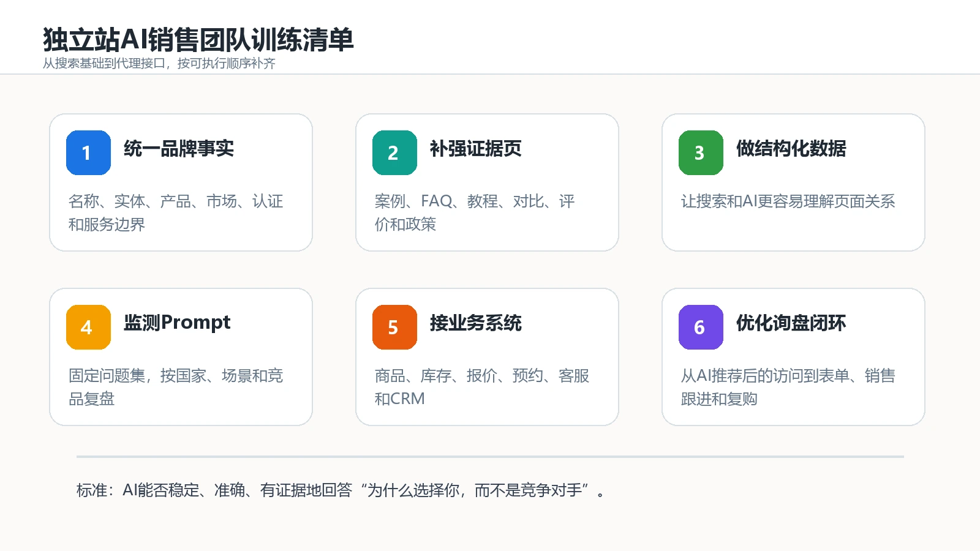Click the teal number 2 badge

394,152
